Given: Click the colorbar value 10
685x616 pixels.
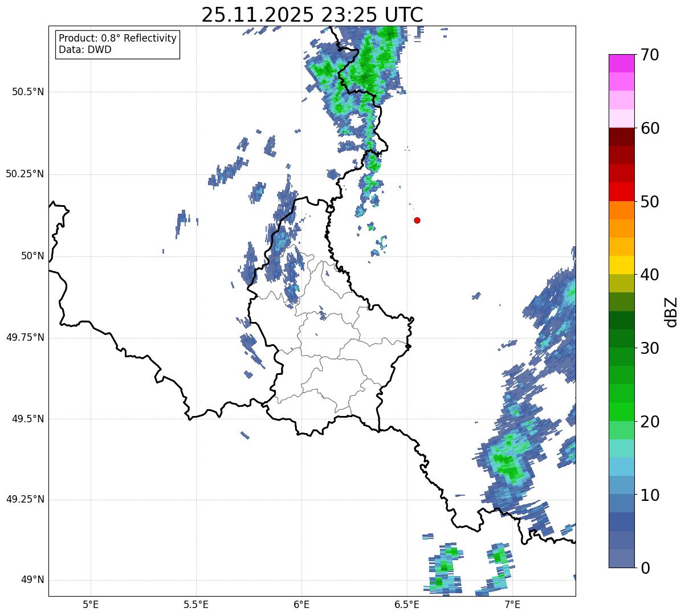Looking at the screenshot, I should pos(650,495).
